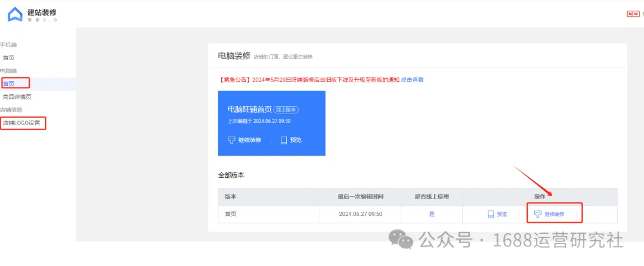
Task: Click the 点击查看 announcement link
Action: [413, 80]
